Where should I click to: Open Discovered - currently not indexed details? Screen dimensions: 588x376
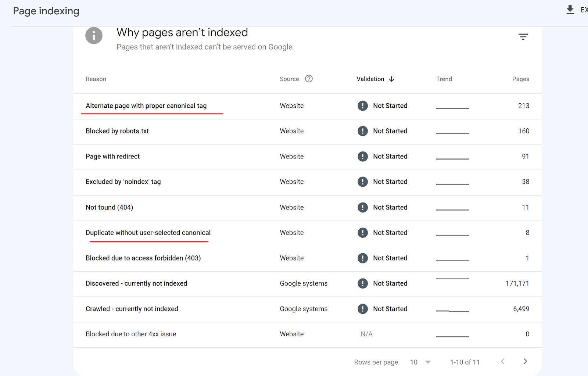[x=136, y=283]
